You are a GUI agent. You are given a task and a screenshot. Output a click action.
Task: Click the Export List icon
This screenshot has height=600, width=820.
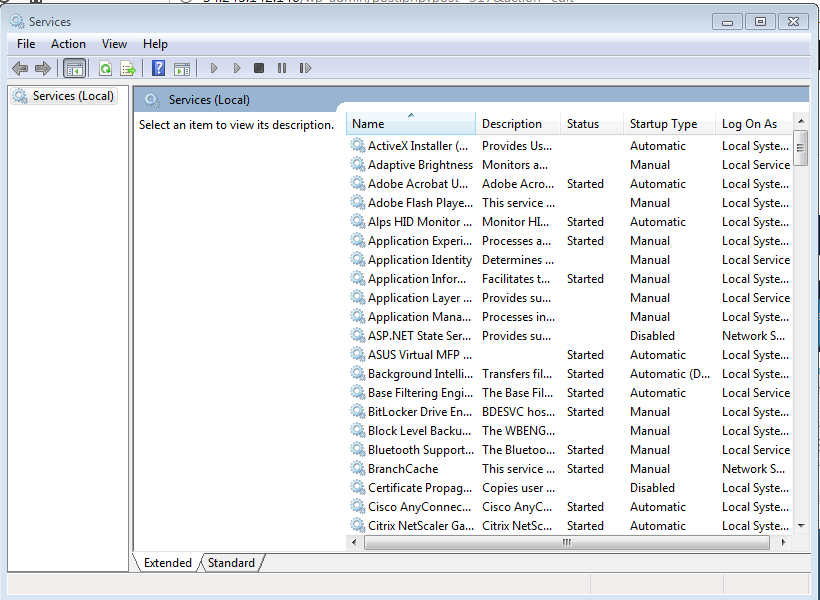point(128,68)
